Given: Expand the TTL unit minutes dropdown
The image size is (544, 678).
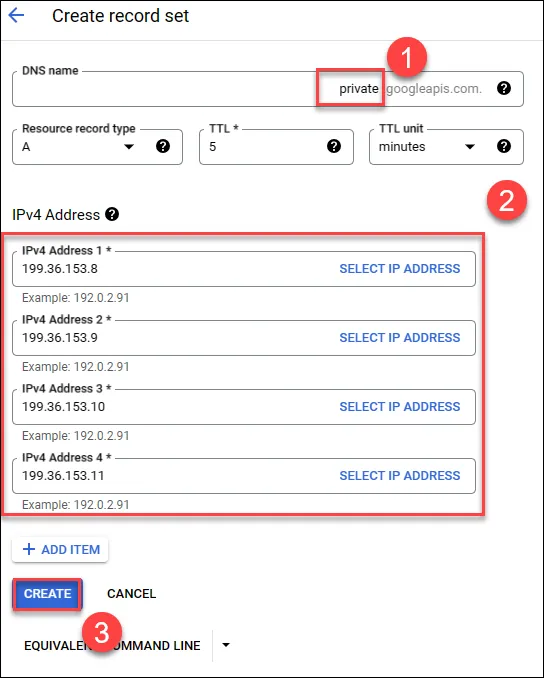Looking at the screenshot, I should pos(470,147).
